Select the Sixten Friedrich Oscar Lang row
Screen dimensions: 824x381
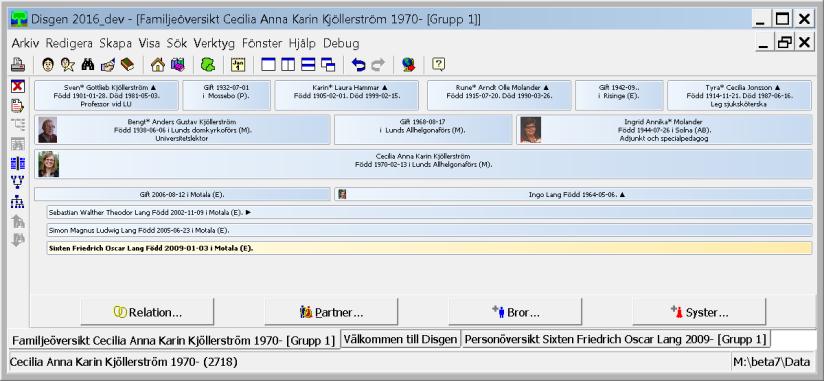pyautogui.click(x=429, y=248)
